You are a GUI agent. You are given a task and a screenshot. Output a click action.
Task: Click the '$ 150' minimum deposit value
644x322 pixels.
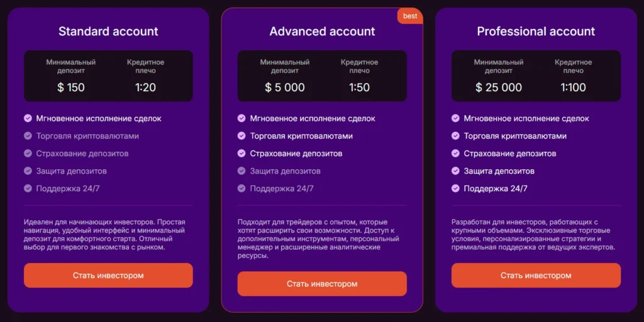[x=71, y=87]
